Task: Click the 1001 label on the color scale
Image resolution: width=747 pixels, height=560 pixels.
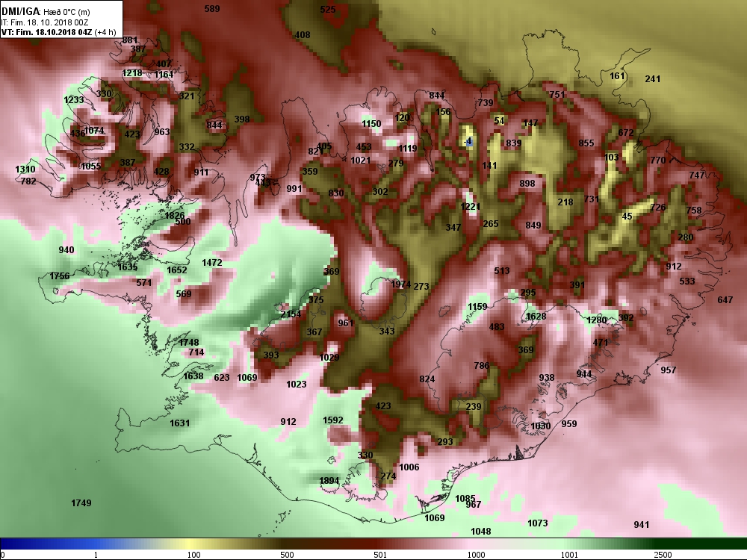Action: (x=569, y=555)
